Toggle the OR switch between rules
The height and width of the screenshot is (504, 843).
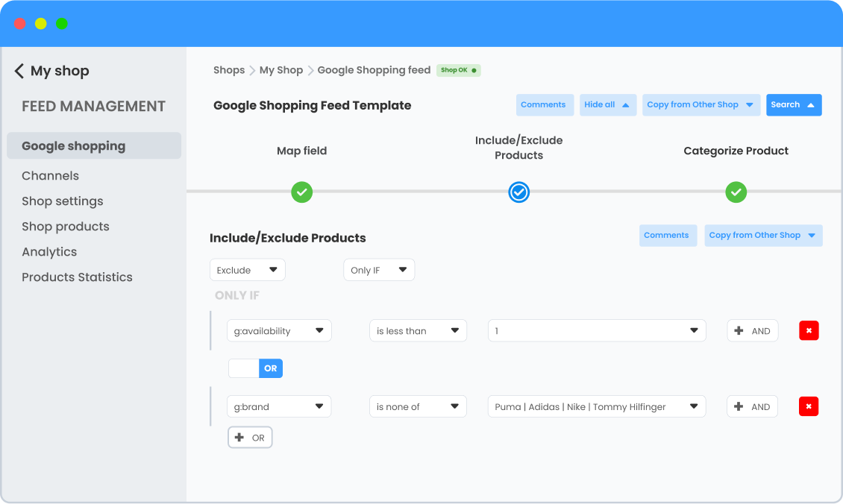click(255, 368)
